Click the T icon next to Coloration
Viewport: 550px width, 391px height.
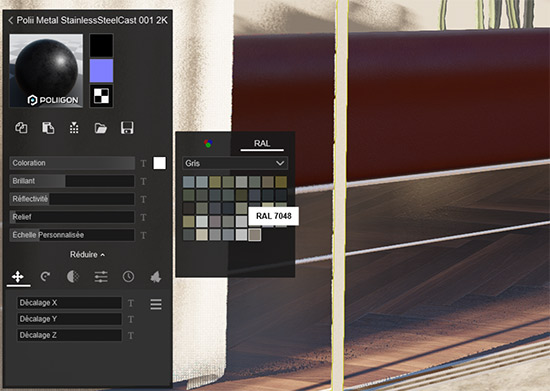click(143, 163)
